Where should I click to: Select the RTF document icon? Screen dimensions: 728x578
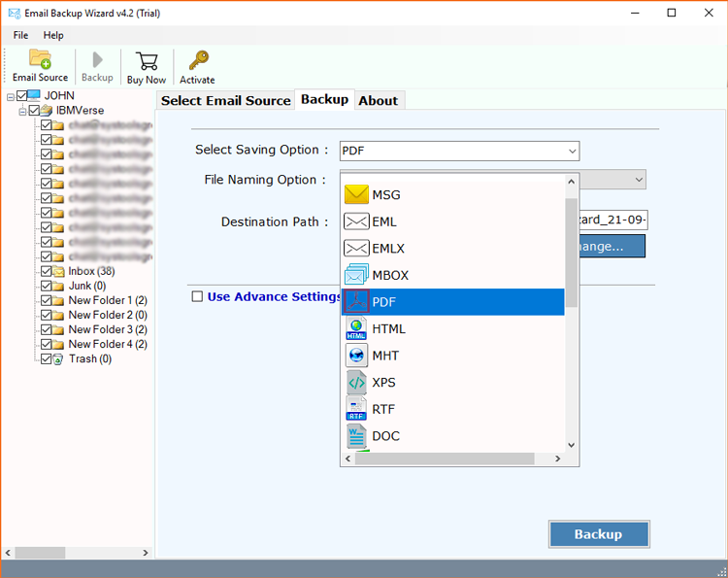[x=356, y=409]
